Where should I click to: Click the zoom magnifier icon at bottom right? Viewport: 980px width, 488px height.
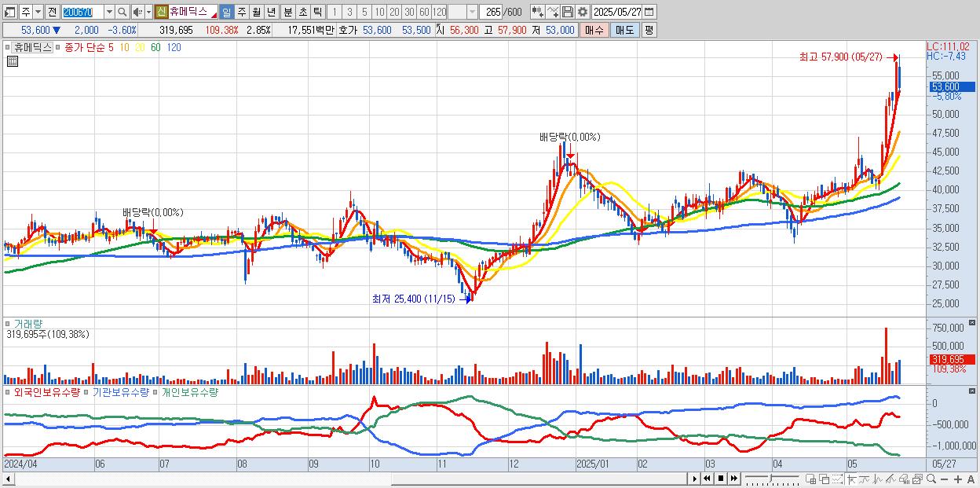(931, 479)
